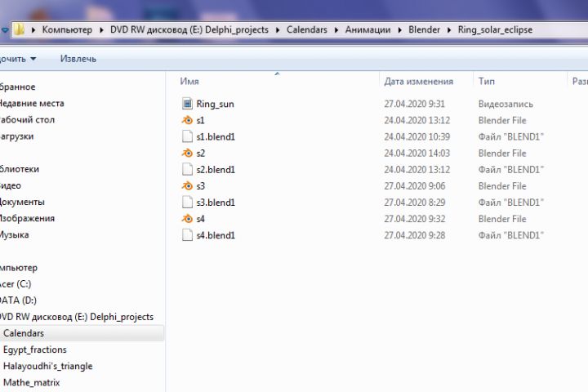Select Компьютер in the navigation pane
588x392 pixels.
click(19, 268)
